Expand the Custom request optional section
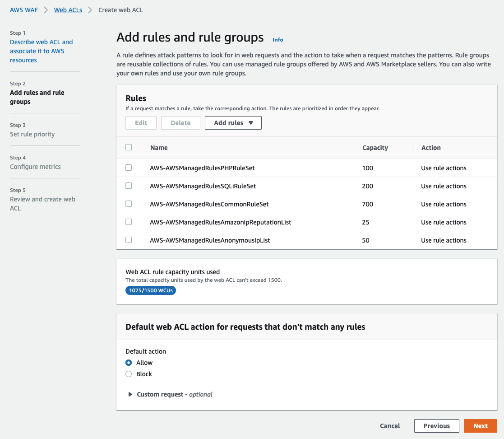 pos(171,394)
